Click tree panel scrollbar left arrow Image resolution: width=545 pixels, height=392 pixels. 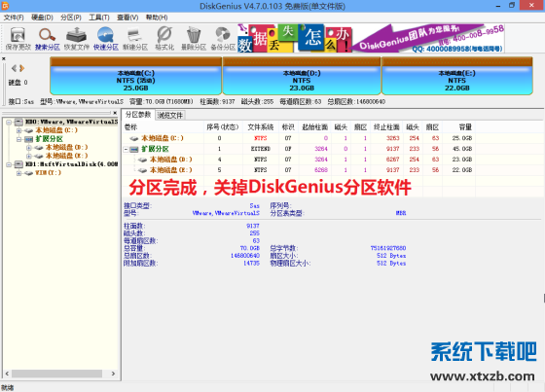tap(7, 374)
